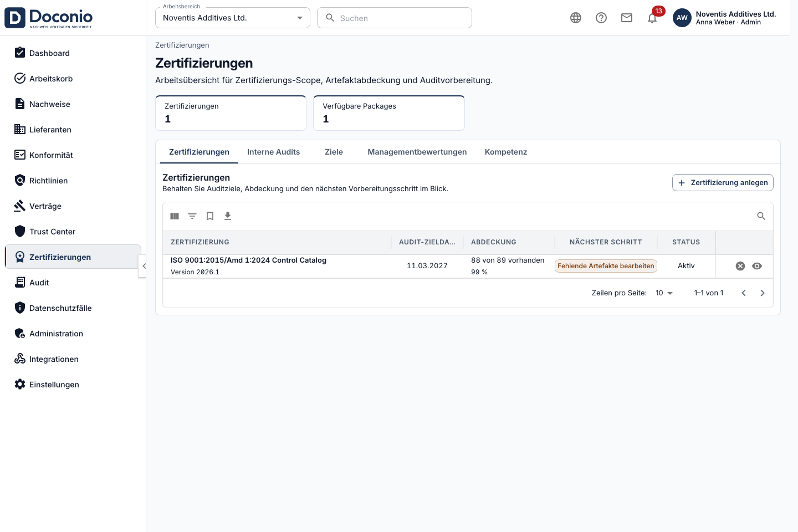Open notifications bell with 13 badge
Image resolution: width=798 pixels, height=532 pixels.
652,18
